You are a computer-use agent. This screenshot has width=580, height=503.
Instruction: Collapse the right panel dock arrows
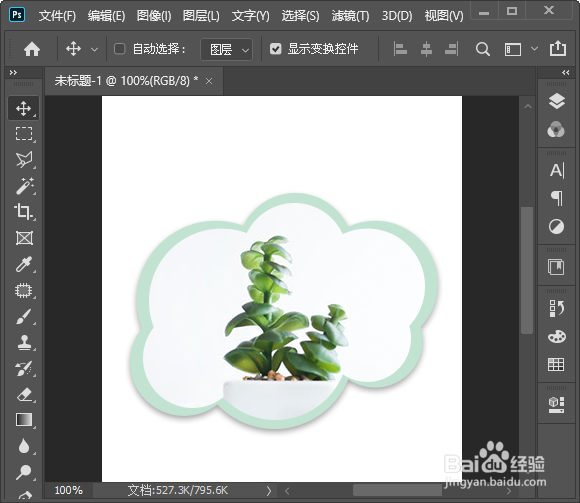[566, 72]
